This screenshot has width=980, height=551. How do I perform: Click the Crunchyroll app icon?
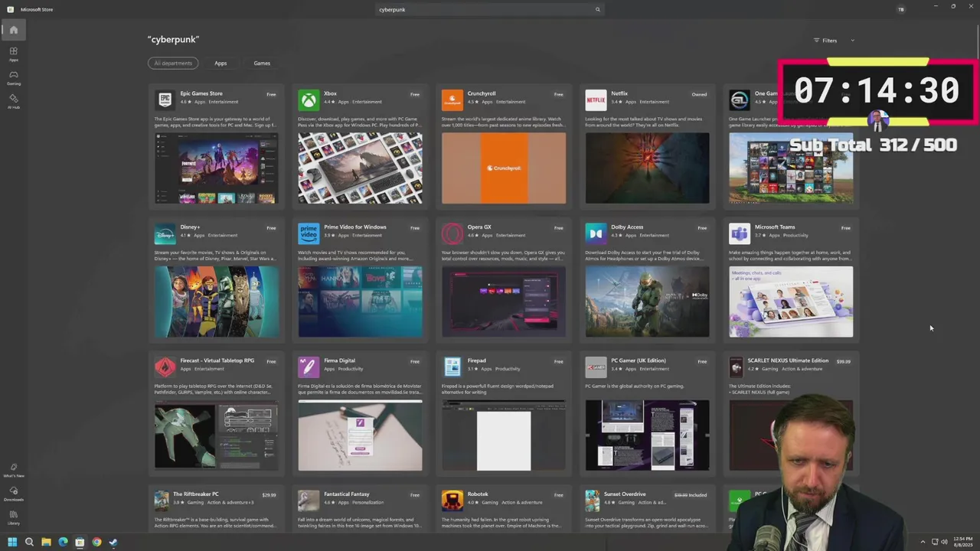click(x=452, y=99)
